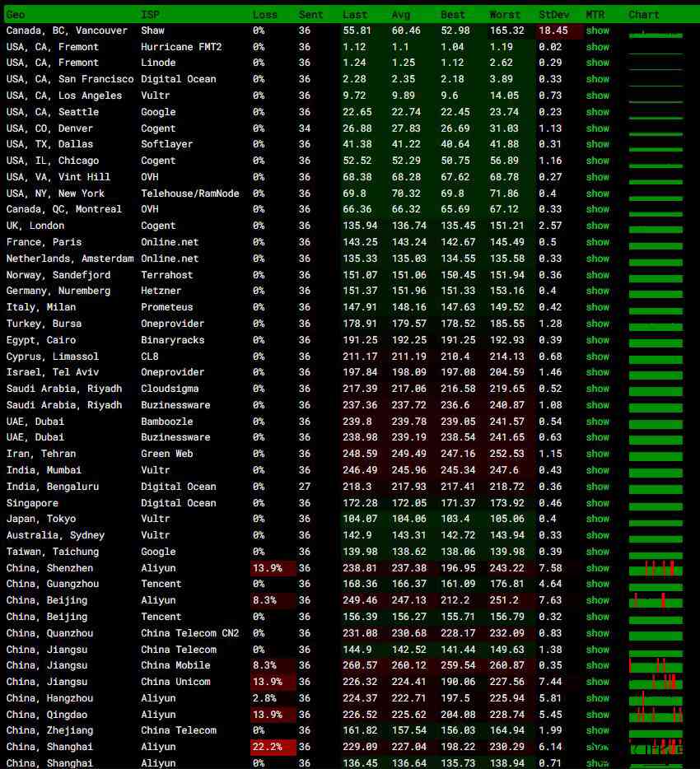
Task: Open show link for Singapore Digital Ocean
Action: click(598, 503)
